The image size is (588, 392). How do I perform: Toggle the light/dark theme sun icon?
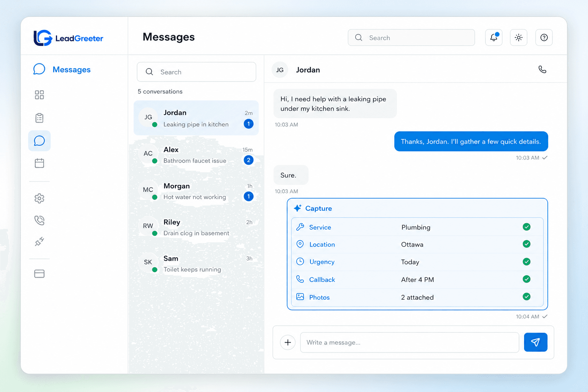click(519, 38)
